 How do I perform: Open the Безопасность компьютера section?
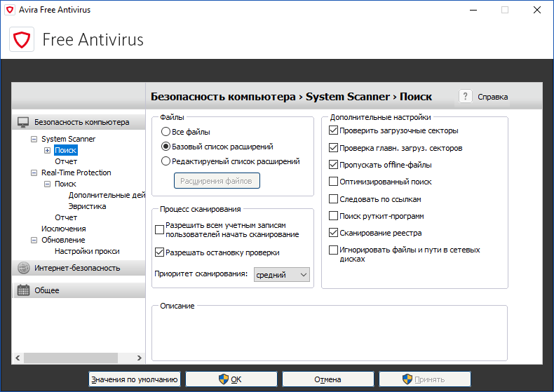point(79,122)
